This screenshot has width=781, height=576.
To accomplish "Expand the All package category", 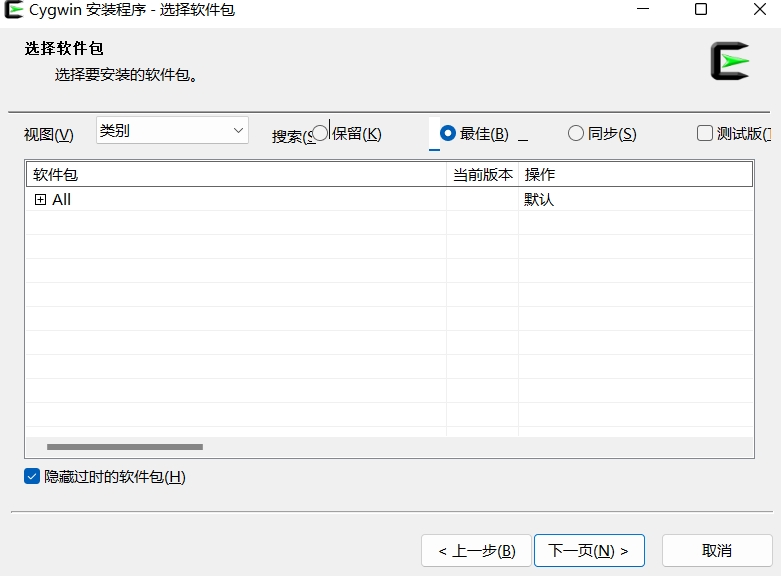I will point(40,200).
